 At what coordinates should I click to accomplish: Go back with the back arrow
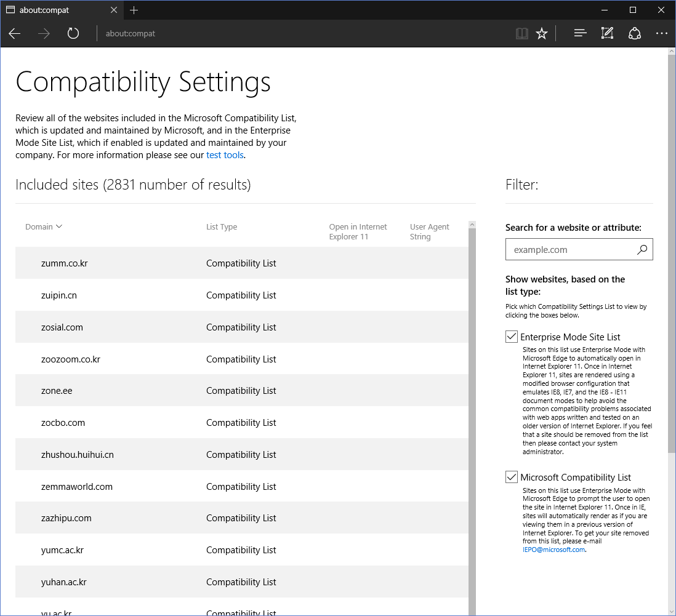[x=15, y=34]
